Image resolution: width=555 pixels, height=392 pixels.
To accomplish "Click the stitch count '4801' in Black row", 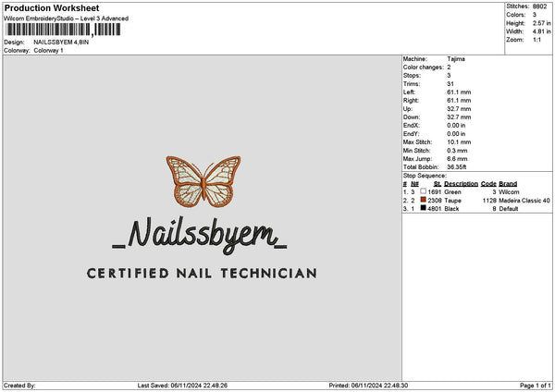I will [x=435, y=209].
